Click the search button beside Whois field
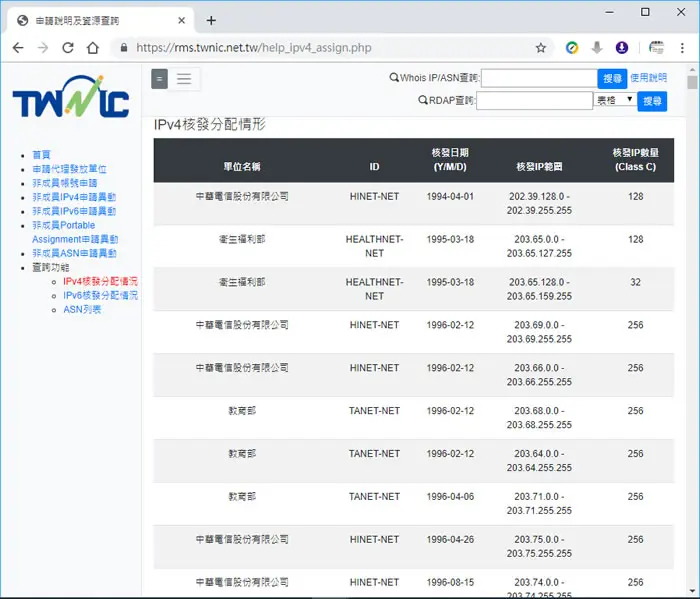Viewport: 700px width, 599px height. click(x=612, y=79)
